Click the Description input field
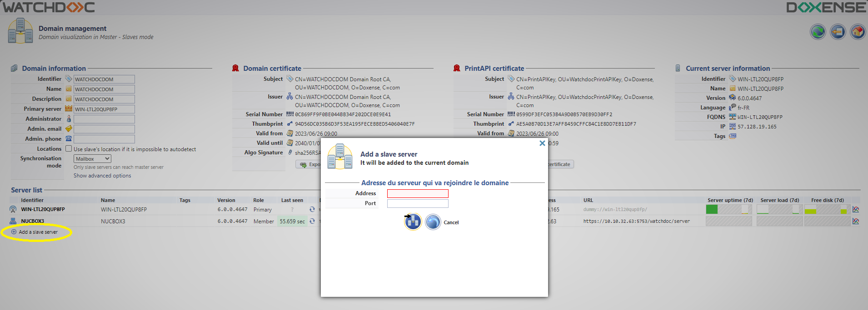Viewport: 868px width, 310px height. [x=104, y=99]
